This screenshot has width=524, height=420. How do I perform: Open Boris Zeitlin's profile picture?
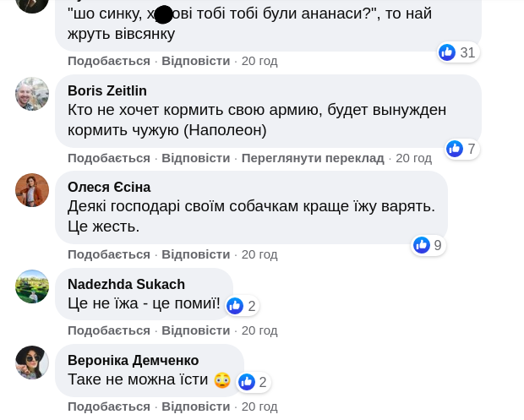pos(32,94)
